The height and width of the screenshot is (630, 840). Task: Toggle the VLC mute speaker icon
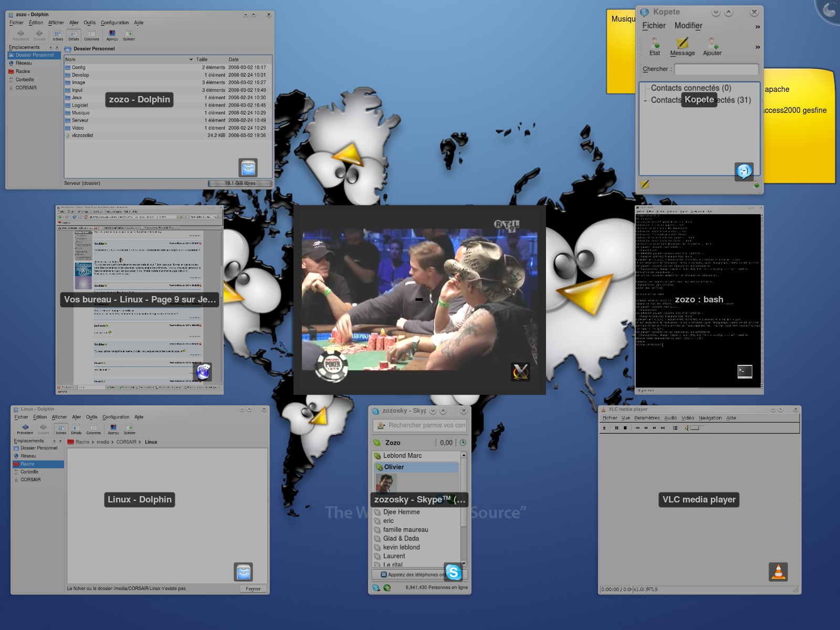click(687, 428)
